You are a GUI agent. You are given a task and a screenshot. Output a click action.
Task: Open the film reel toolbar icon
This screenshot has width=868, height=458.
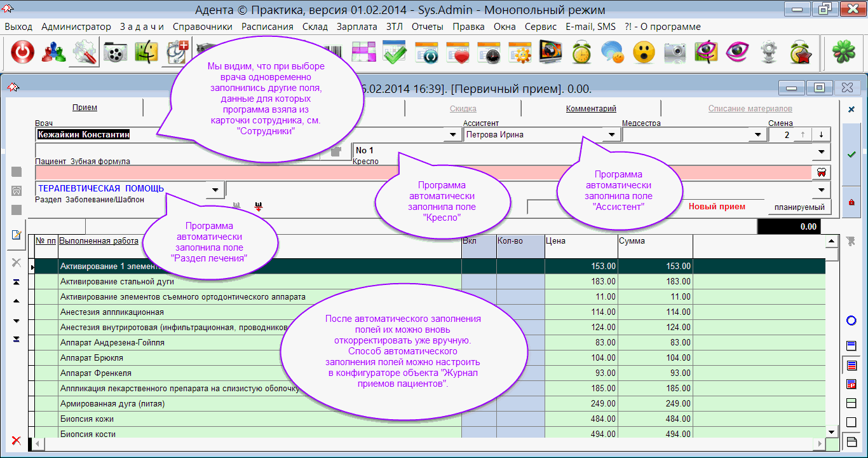click(114, 53)
